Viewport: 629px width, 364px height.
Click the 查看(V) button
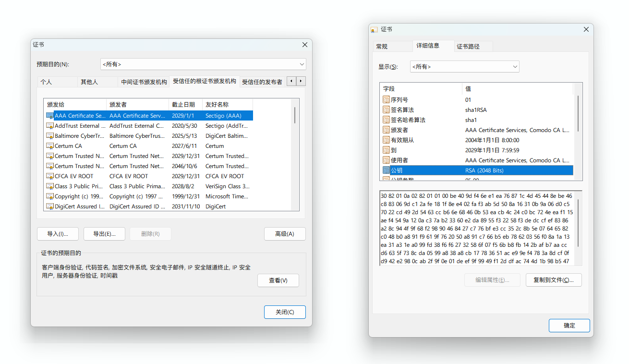(278, 280)
